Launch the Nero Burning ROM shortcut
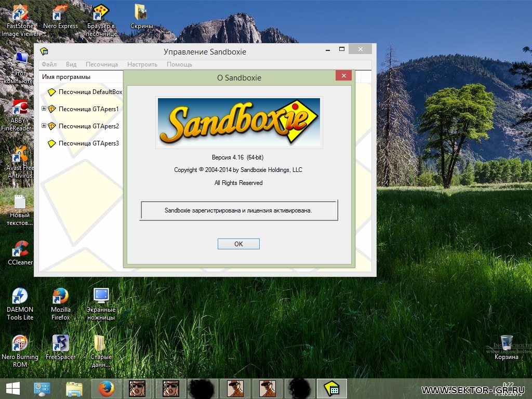This screenshot has width=532, height=399. [20, 351]
